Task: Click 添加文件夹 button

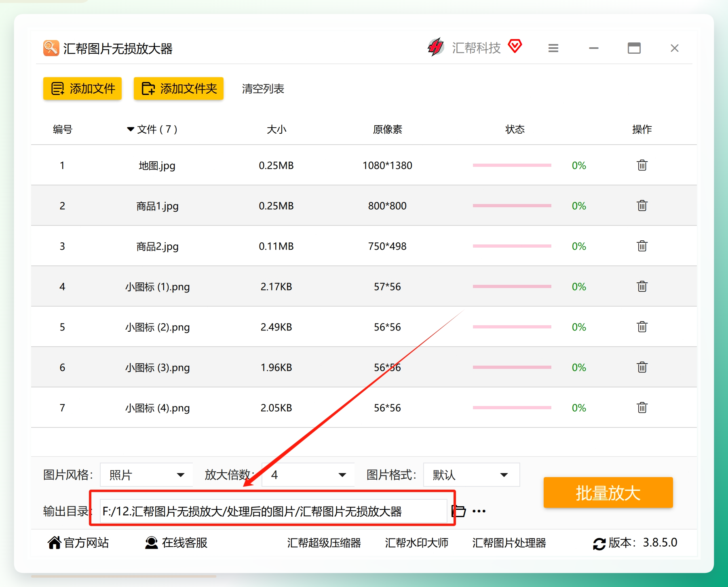Action: click(179, 88)
